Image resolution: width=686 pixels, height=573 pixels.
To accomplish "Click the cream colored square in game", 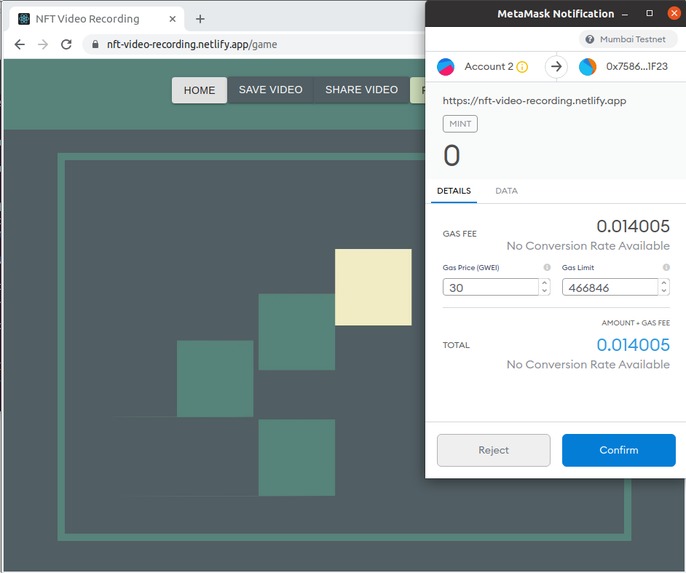I will pyautogui.click(x=373, y=287).
